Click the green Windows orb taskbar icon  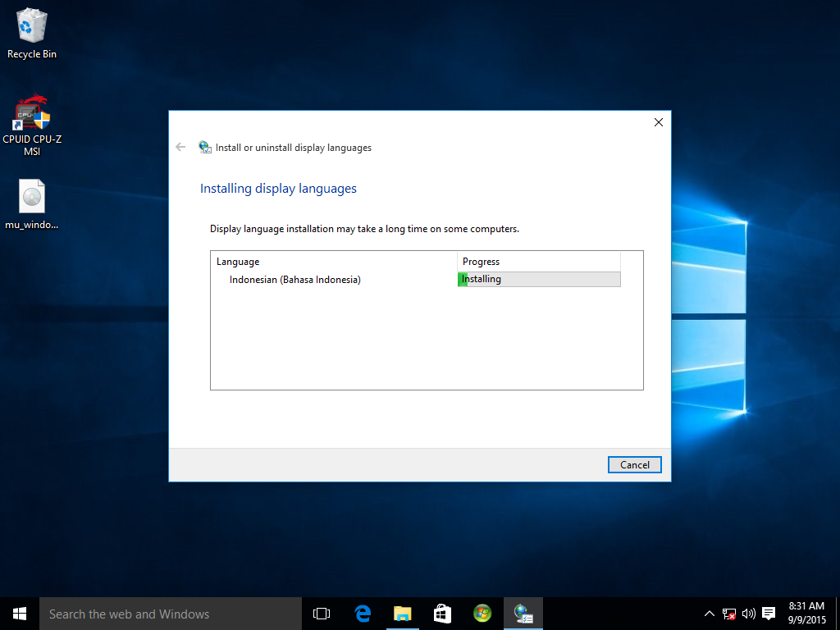tap(482, 613)
